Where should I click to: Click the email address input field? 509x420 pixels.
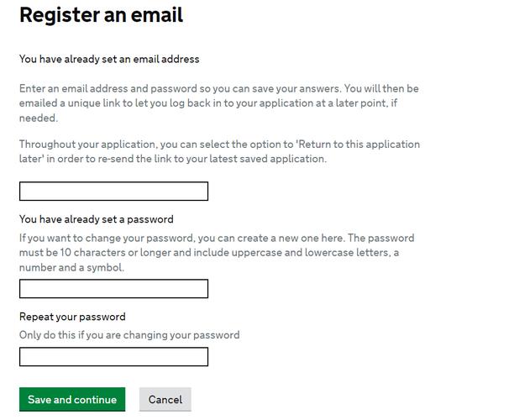click(113, 192)
